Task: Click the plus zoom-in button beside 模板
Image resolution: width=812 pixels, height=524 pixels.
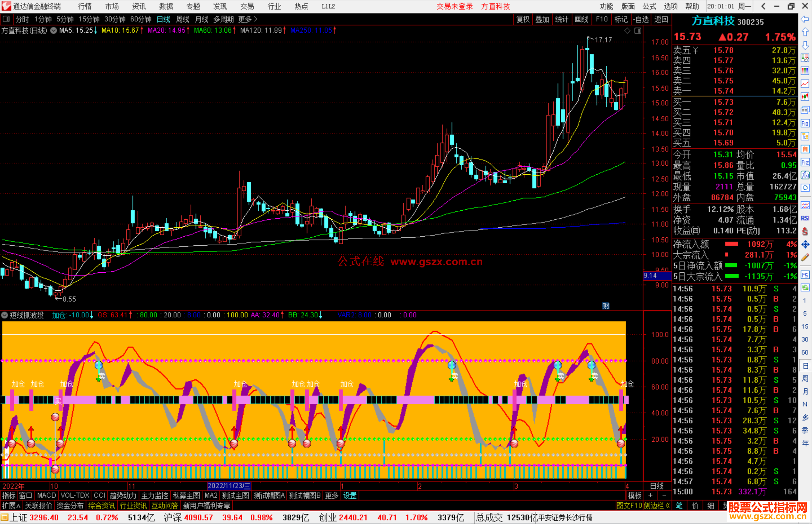Action: click(651, 495)
